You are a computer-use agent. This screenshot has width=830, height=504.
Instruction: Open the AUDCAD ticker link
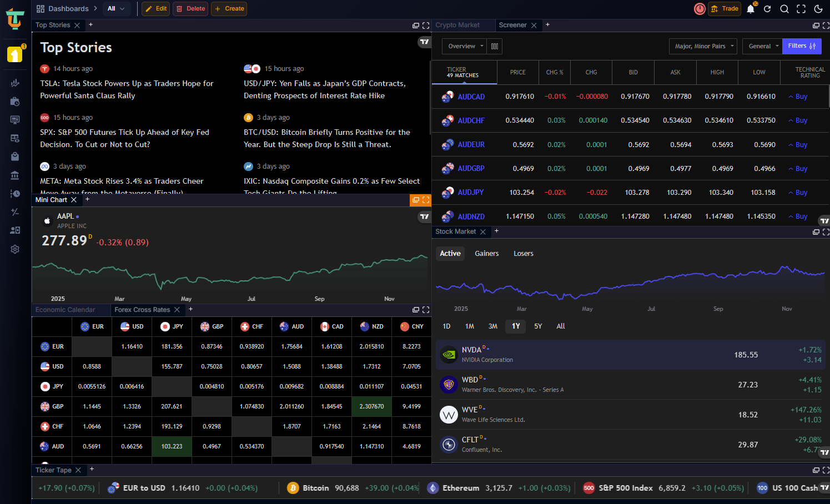pos(471,97)
